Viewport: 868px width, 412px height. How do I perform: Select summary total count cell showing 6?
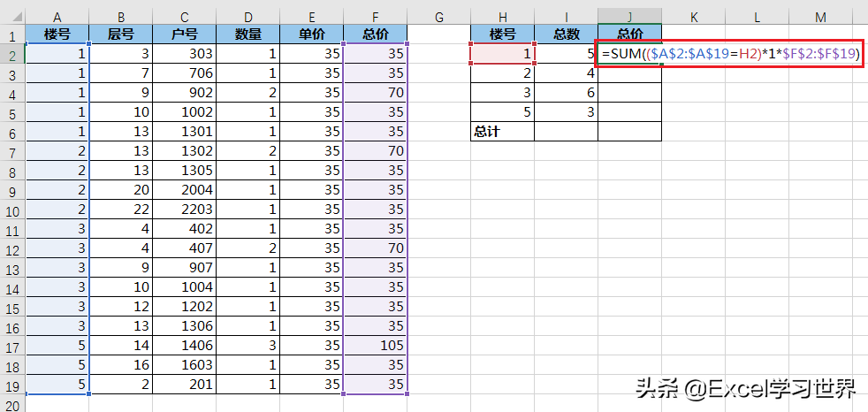pyautogui.click(x=567, y=93)
